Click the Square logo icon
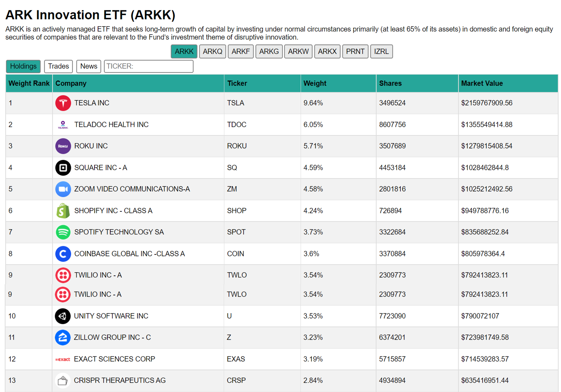 [x=63, y=168]
